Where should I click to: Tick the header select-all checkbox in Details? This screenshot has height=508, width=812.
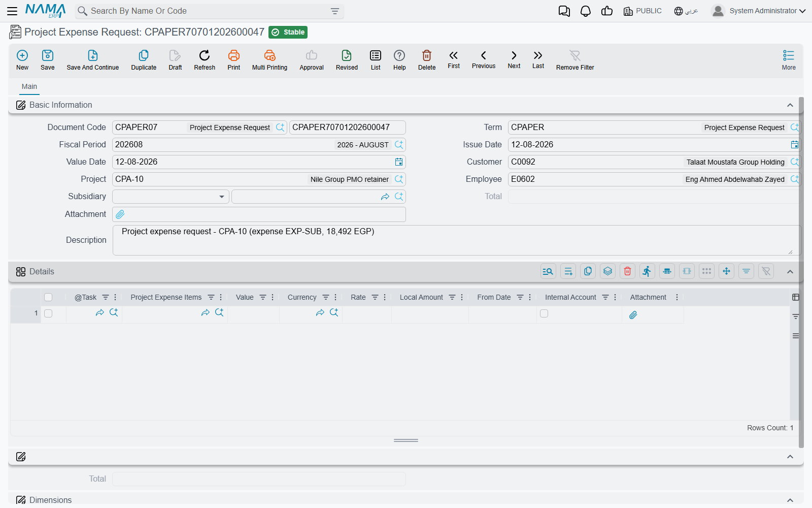pos(48,297)
